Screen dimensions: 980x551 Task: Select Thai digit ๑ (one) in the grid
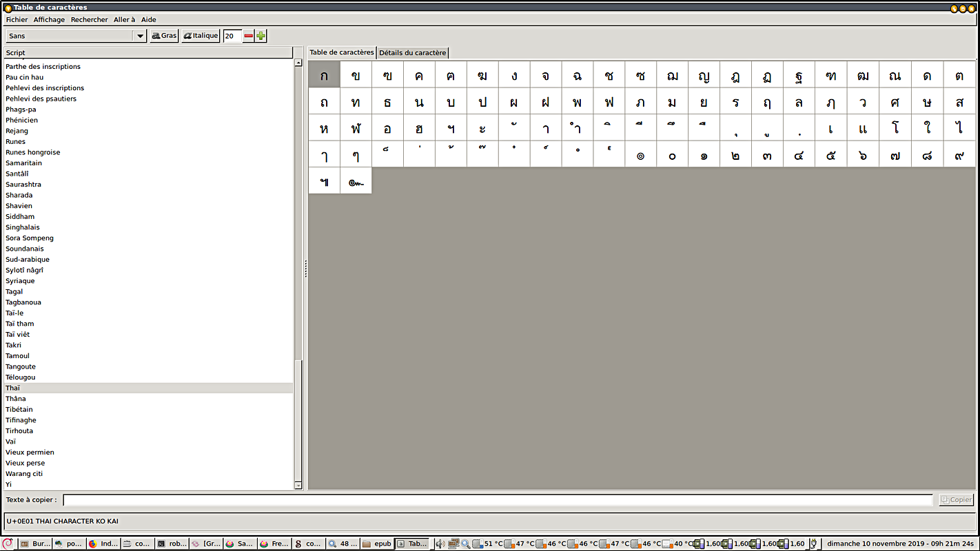tap(704, 154)
